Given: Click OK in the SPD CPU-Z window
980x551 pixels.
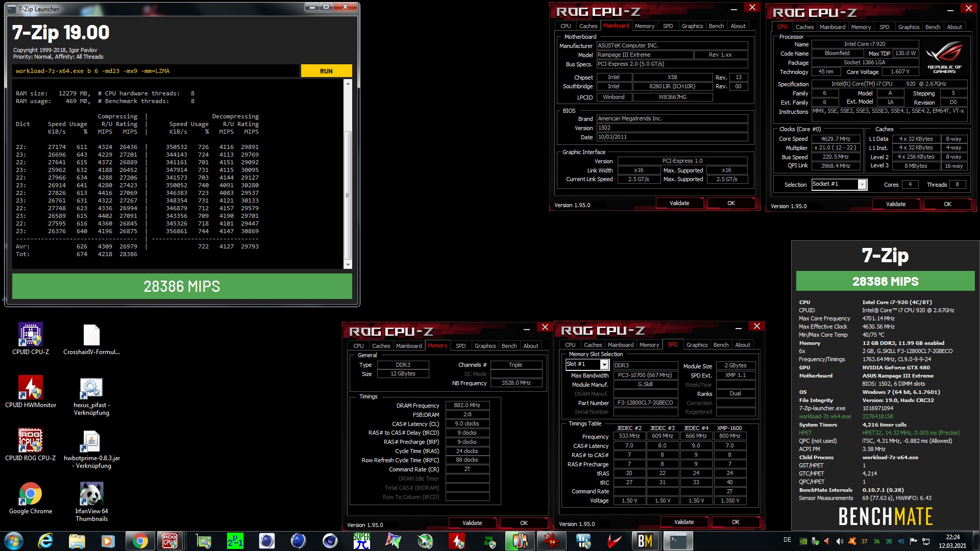Looking at the screenshot, I should (736, 522).
